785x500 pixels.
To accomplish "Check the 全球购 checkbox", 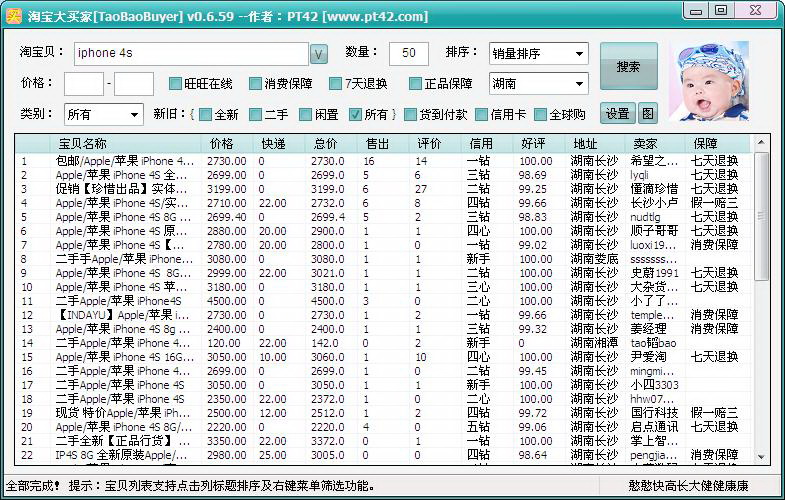I will pyautogui.click(x=541, y=114).
